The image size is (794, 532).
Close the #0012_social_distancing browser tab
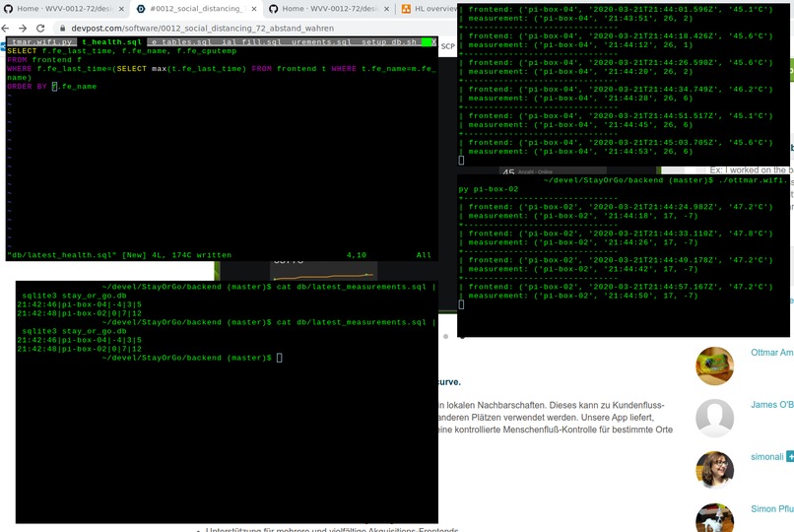(x=254, y=9)
